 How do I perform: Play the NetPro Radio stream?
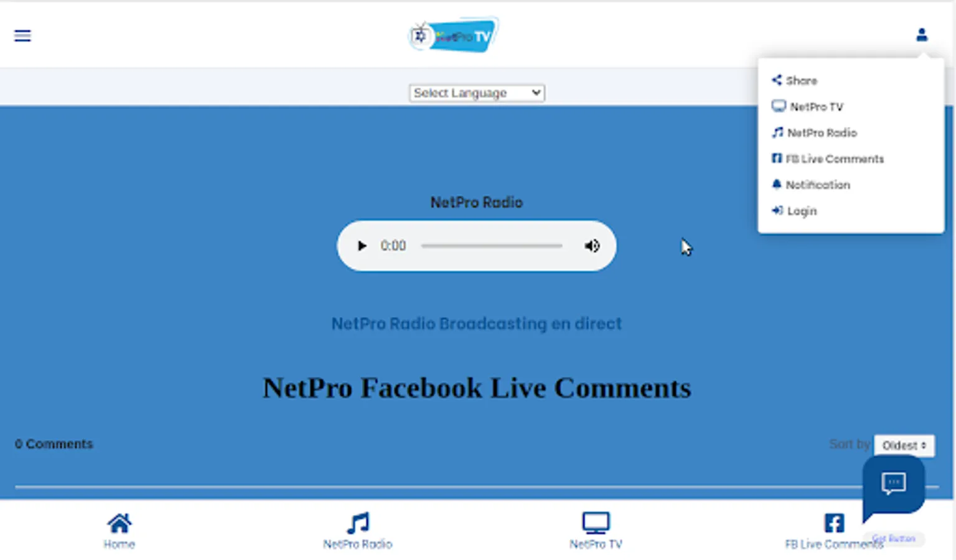[362, 246]
